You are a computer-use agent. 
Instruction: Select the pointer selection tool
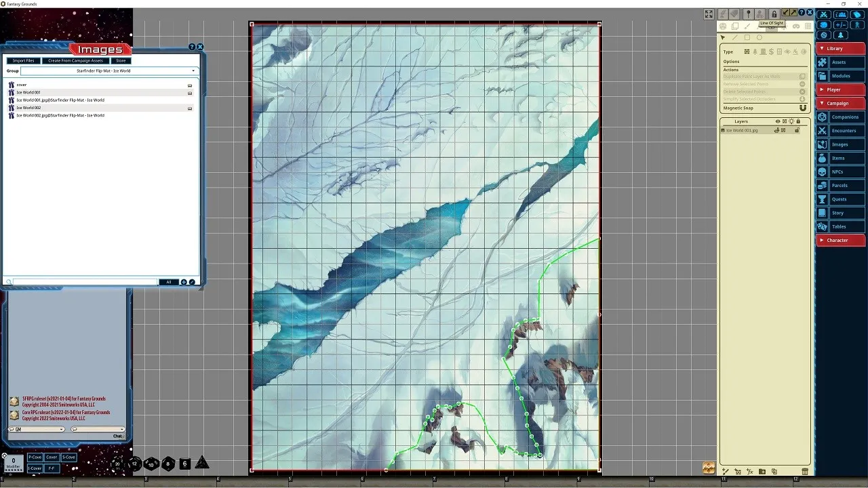tap(723, 37)
